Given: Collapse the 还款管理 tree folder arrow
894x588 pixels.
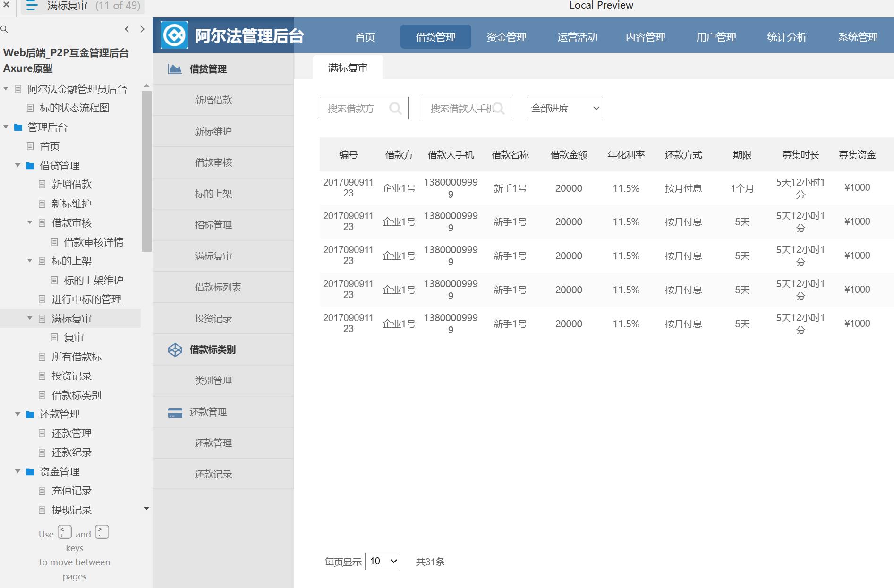Looking at the screenshot, I should click(x=17, y=414).
